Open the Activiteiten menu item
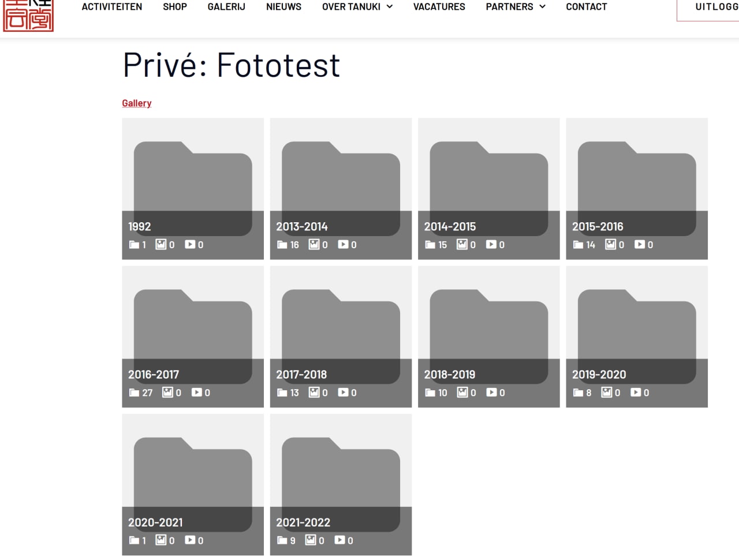Screen dimensions: 739x560 (111, 7)
